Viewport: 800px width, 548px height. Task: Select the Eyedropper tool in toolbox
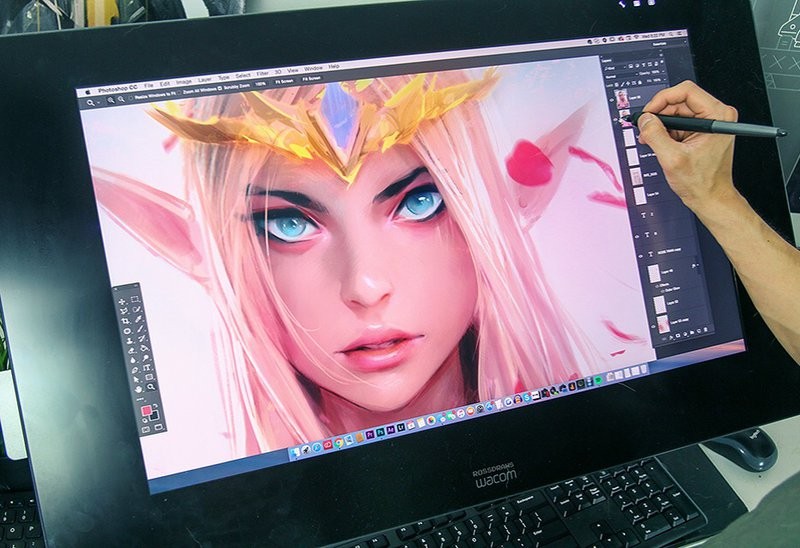(x=138, y=318)
